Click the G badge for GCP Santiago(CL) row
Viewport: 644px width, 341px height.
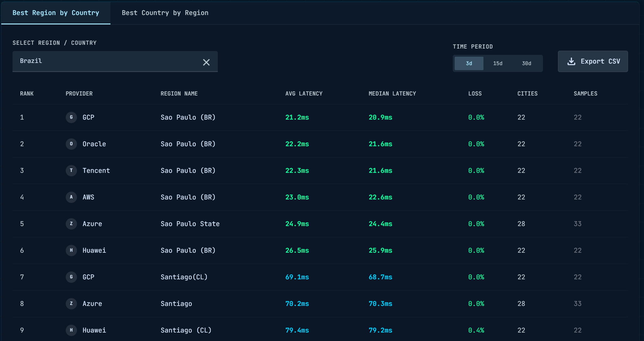click(71, 277)
